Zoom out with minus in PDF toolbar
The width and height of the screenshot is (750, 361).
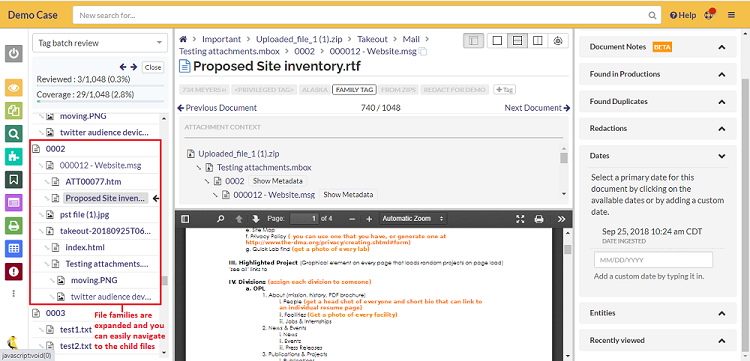pos(352,219)
